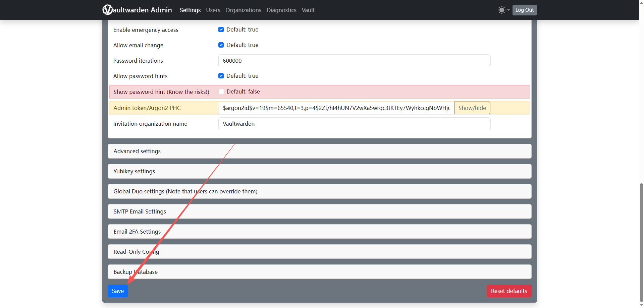The width and height of the screenshot is (644, 308).
Task: Uncheck Enable emergency access checkbox
Action: click(x=221, y=29)
